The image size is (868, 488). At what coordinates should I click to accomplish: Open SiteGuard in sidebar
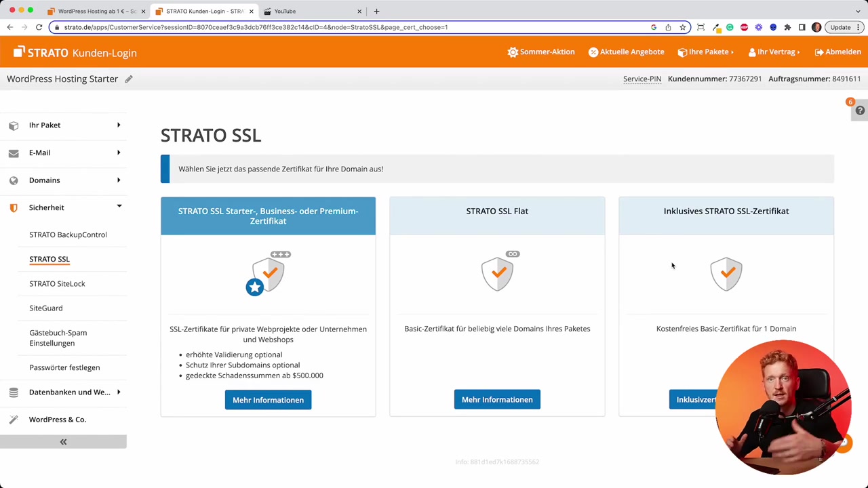click(x=45, y=308)
